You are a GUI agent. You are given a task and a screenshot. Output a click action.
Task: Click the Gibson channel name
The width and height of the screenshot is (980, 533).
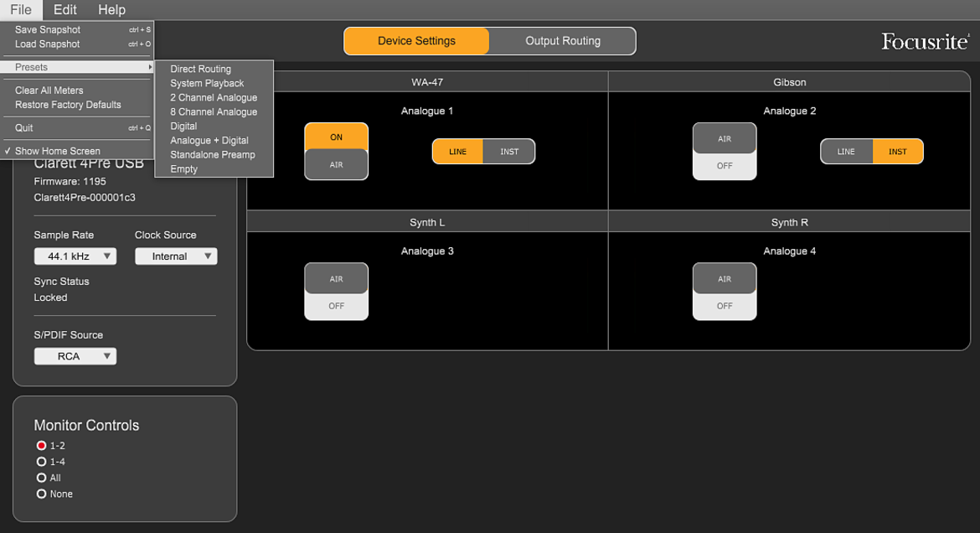pyautogui.click(x=789, y=82)
